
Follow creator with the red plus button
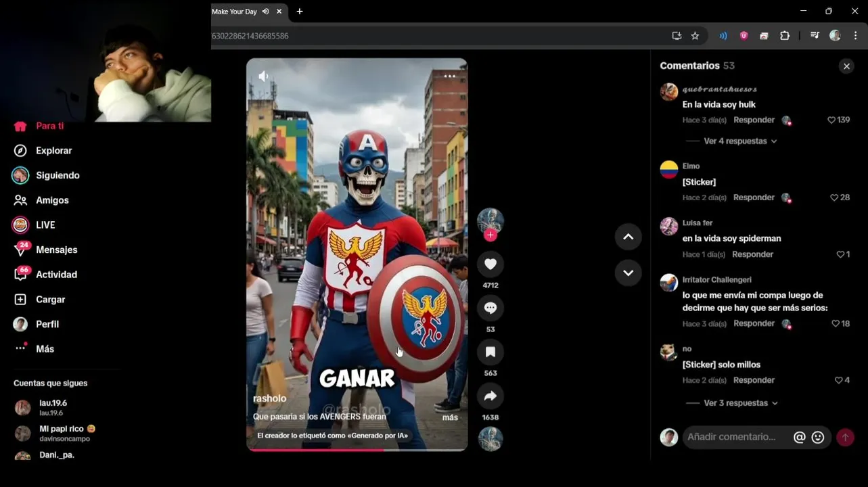click(x=490, y=235)
